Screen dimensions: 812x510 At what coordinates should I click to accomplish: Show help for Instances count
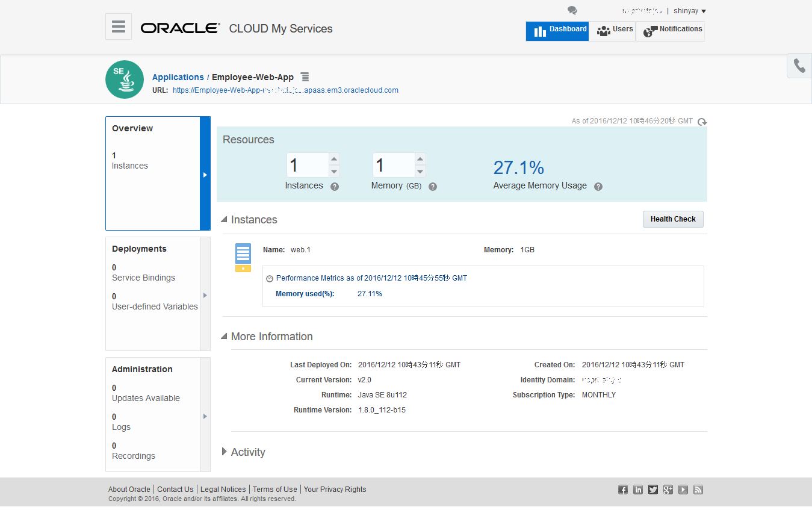coord(335,187)
